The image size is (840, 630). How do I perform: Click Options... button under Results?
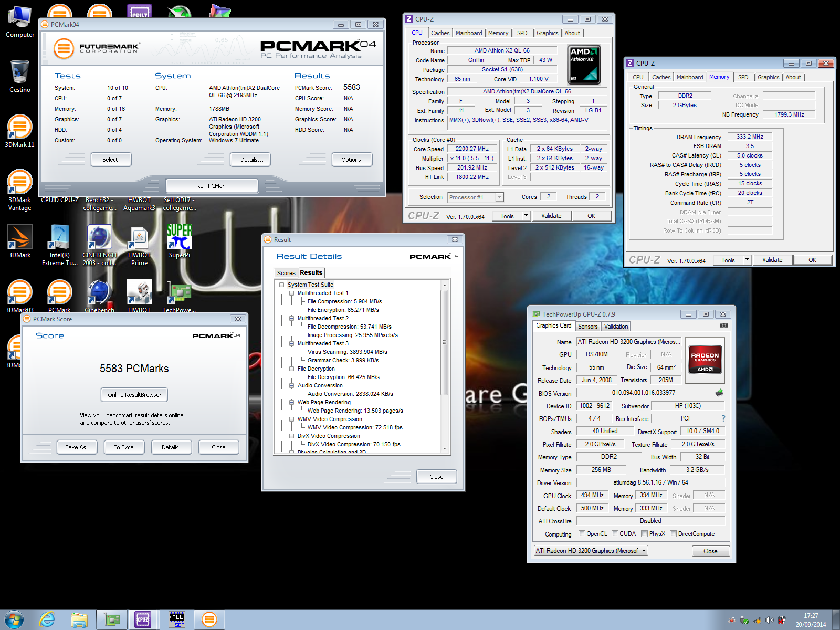352,160
